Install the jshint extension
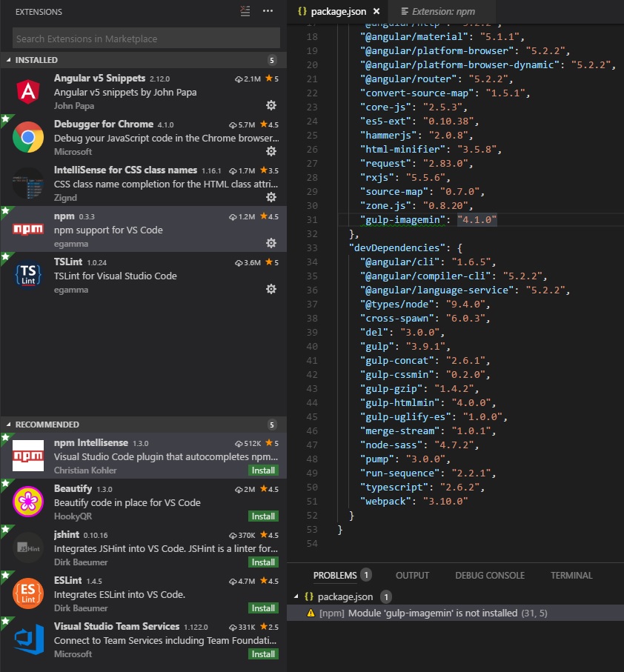This screenshot has height=672, width=624. coord(263,562)
